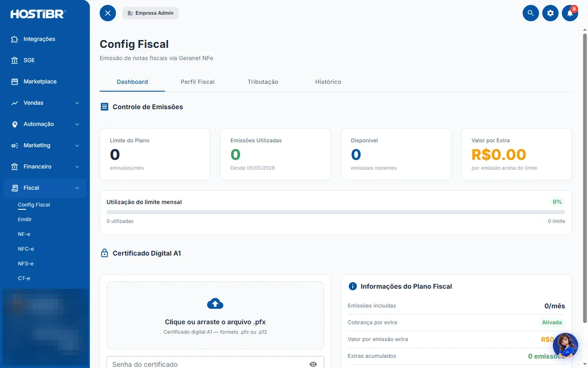This screenshot has width=588, height=368.
Task: Click the Marketing megaphone icon
Action: pyautogui.click(x=15, y=145)
